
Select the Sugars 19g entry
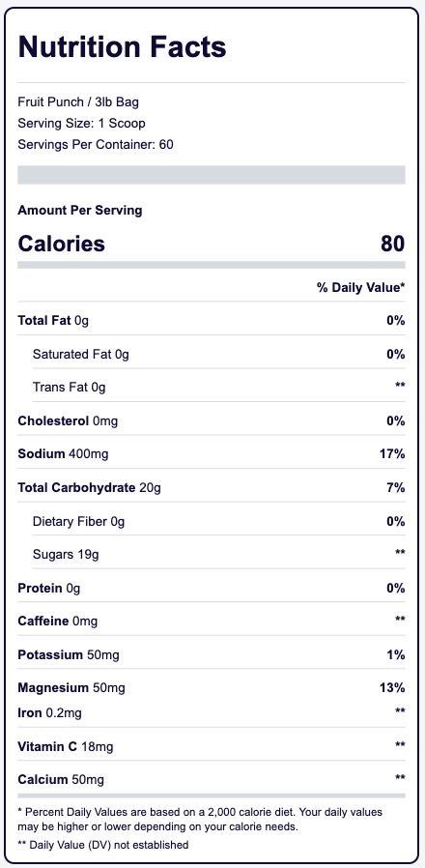[x=66, y=555]
